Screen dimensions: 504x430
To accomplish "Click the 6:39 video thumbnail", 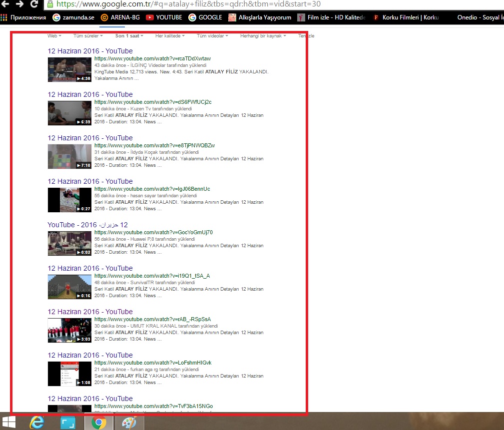I will pos(69,113).
